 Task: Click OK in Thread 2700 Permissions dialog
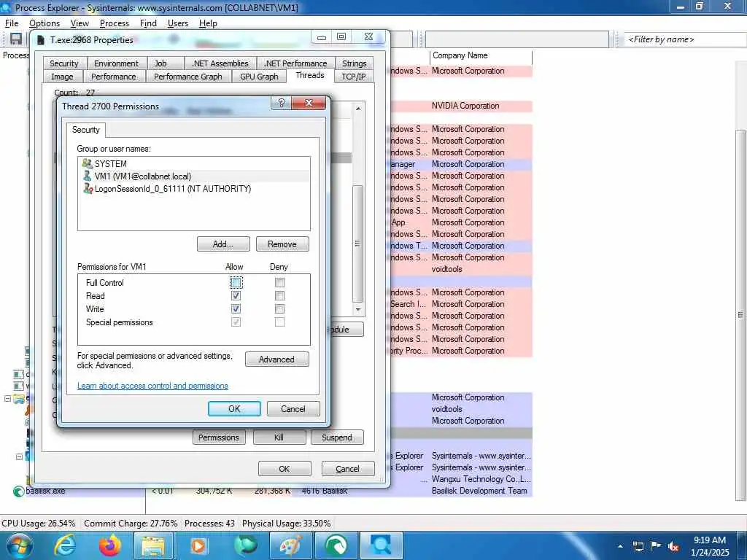click(x=234, y=408)
